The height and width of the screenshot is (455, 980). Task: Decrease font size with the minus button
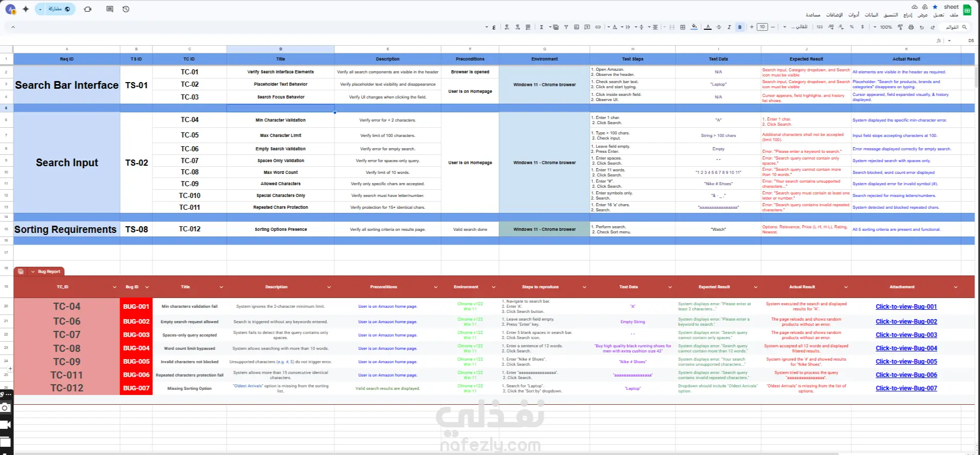(x=773, y=27)
